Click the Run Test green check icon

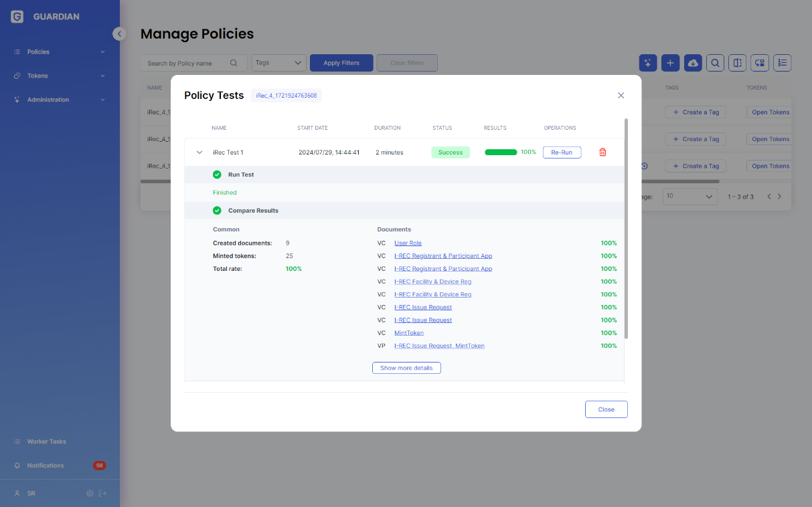pos(217,175)
